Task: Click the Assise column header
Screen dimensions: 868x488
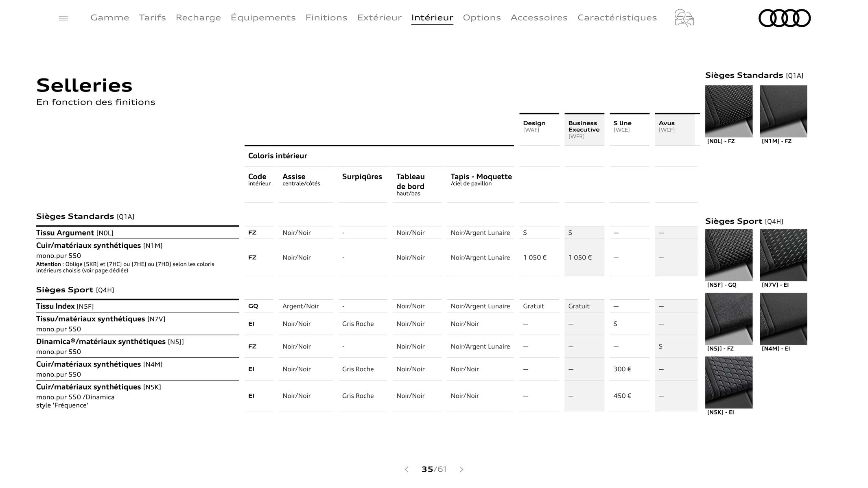Action: (x=301, y=179)
